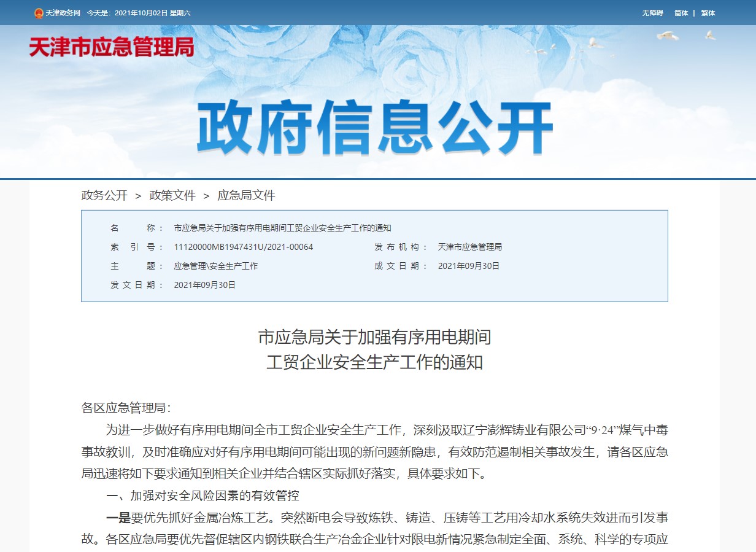Click 天津市应急管理局 beside 发布机构
Screen dimensions: 756x552
pos(469,247)
